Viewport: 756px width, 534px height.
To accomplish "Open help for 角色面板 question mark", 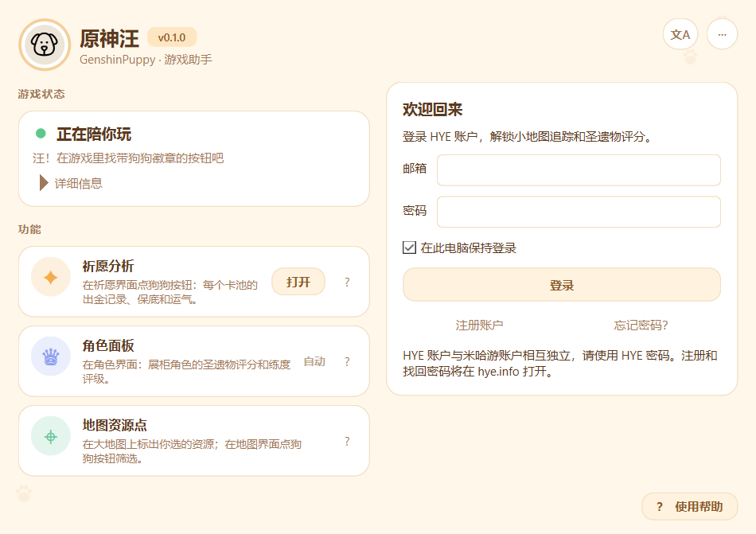I will point(347,362).
